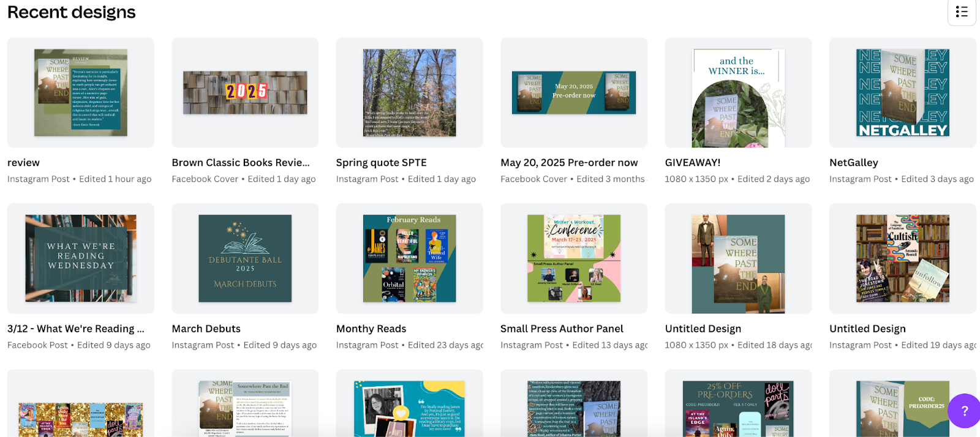Click 'Facebook Post • Edited 9 days ago' text
The image size is (980, 437).
click(x=79, y=345)
